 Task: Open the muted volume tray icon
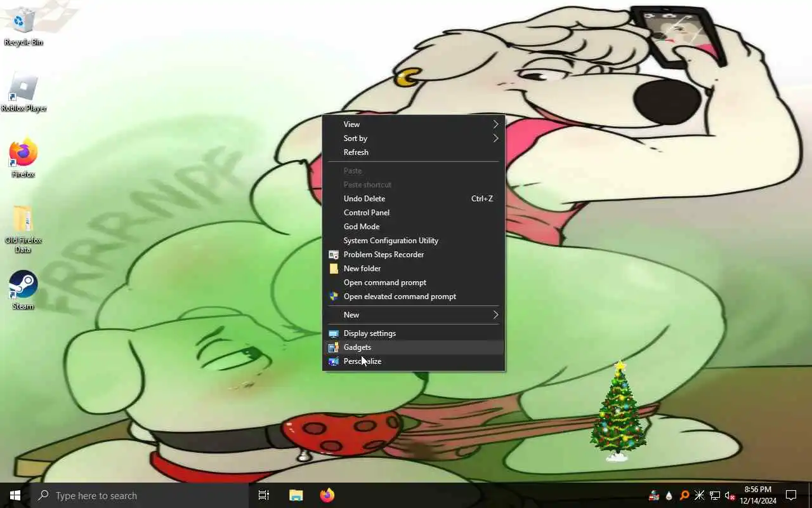click(730, 496)
